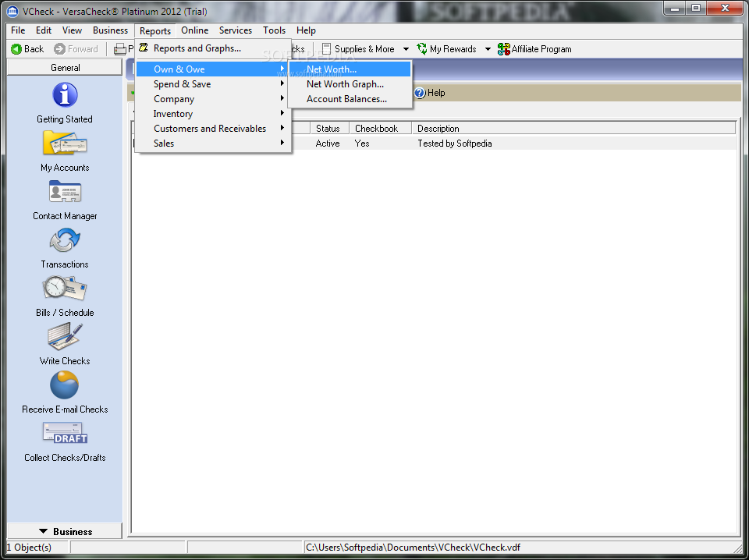Image resolution: width=749 pixels, height=560 pixels.
Task: Open Supplies & More dropdown arrow
Action: tap(406, 48)
